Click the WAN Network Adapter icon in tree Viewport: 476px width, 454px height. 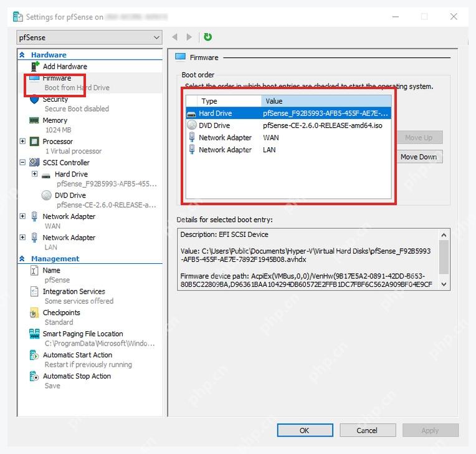34,216
